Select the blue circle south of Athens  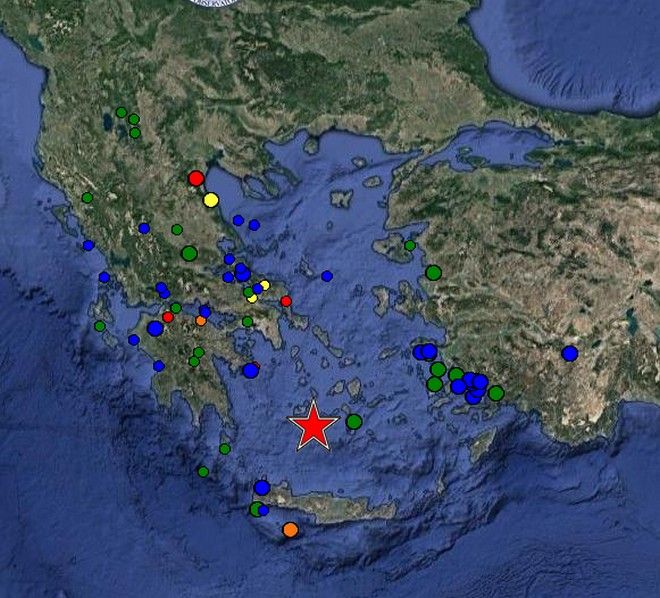pyautogui.click(x=250, y=370)
